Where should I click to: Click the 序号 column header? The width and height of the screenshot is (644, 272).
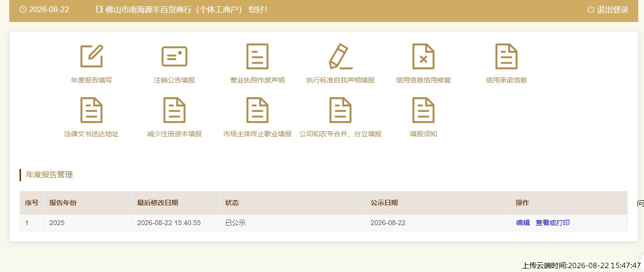[32, 203]
